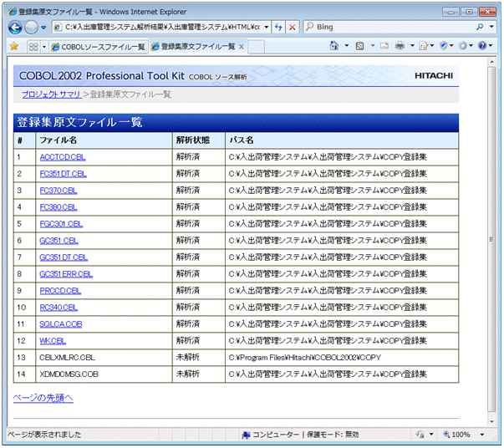This screenshot has height=448, width=504.
Task: Click the 100% zoom level button
Action: pos(456,435)
